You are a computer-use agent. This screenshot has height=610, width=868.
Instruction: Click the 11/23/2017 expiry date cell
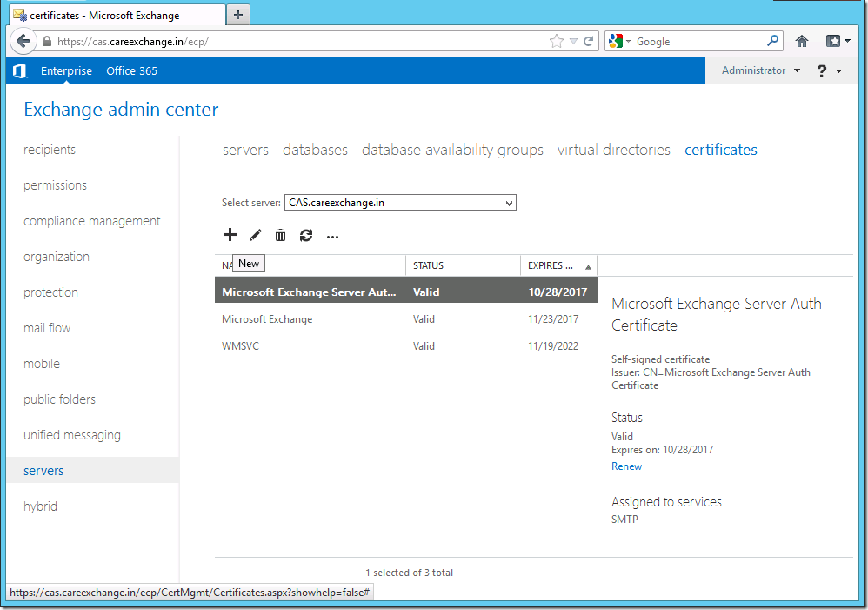click(x=553, y=319)
